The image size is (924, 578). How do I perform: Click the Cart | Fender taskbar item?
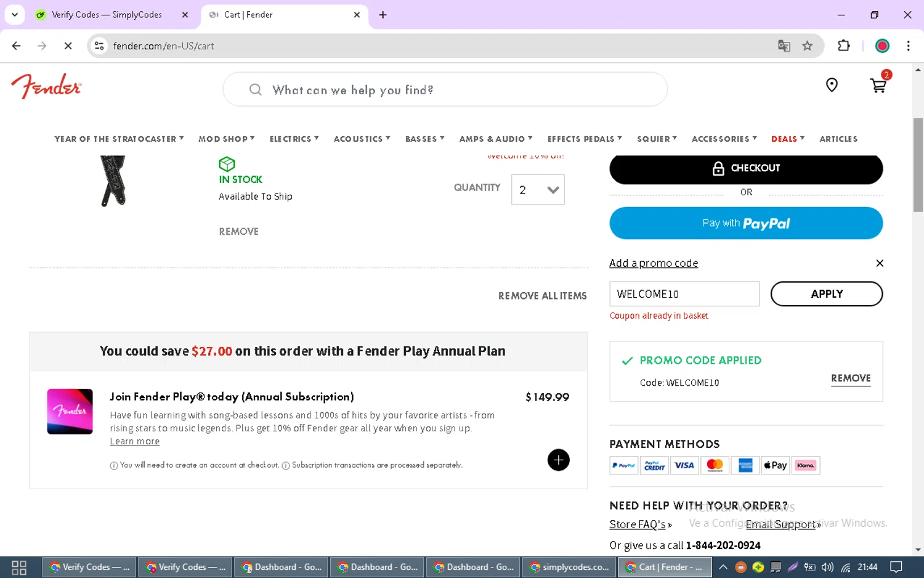point(665,567)
